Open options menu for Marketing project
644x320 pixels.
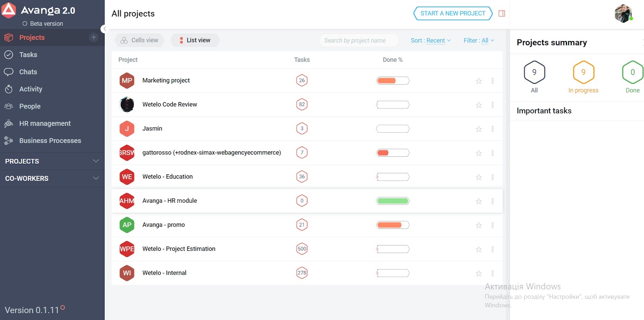pos(492,81)
